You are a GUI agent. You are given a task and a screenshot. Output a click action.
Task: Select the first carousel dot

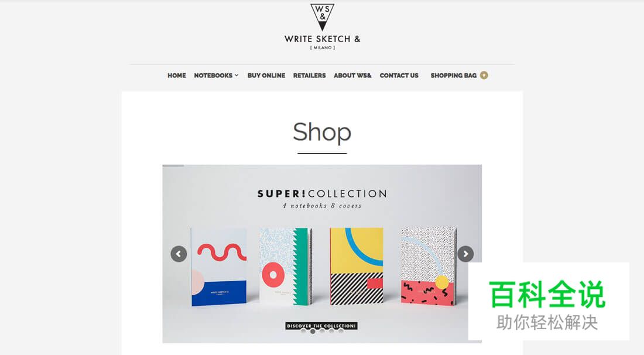(x=303, y=331)
